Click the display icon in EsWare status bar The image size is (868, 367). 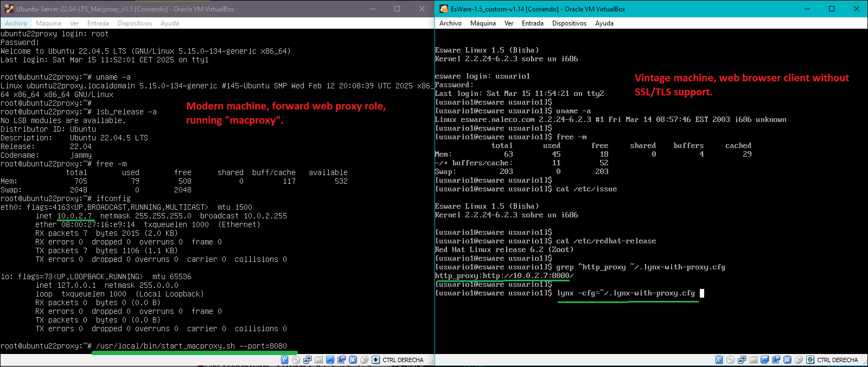[x=764, y=359]
